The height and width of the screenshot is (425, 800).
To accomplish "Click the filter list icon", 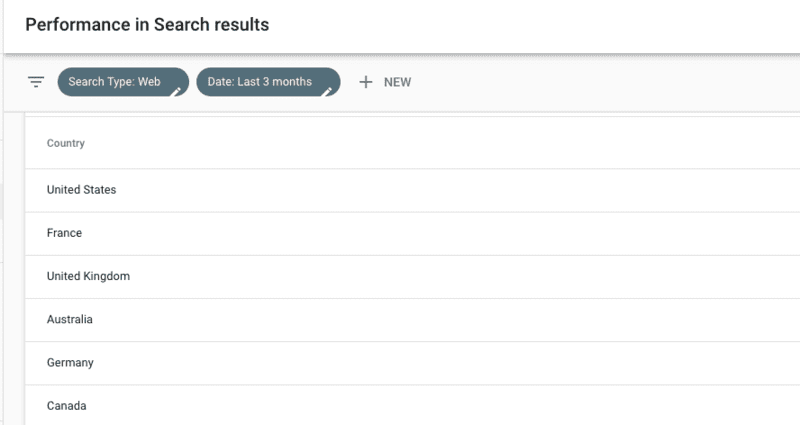I will click(x=36, y=82).
